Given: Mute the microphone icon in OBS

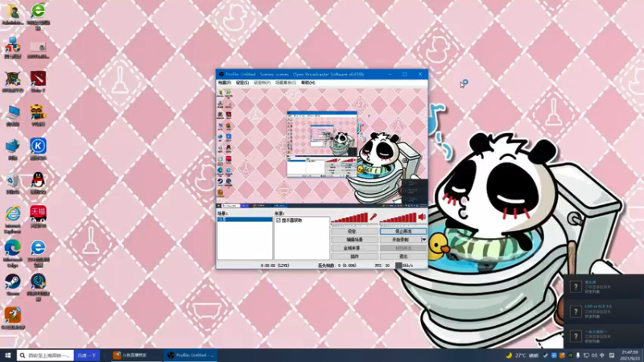Looking at the screenshot, I should click(x=374, y=217).
